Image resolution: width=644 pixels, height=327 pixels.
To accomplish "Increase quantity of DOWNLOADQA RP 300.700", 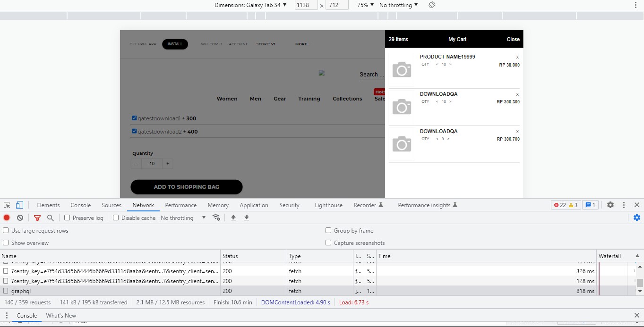I will coord(448,139).
